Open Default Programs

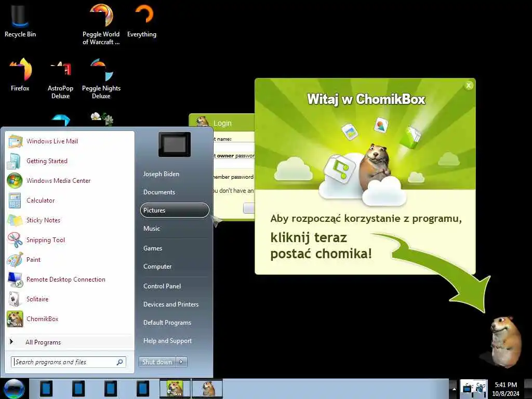click(167, 323)
